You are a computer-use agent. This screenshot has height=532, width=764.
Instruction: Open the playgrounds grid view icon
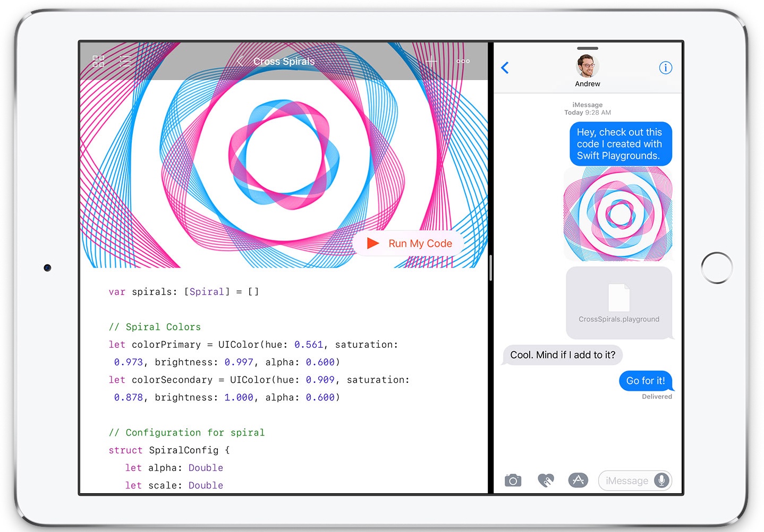tap(98, 61)
